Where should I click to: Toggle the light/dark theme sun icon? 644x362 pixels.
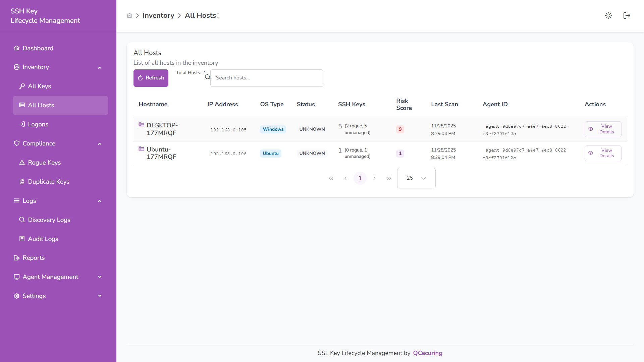click(608, 16)
